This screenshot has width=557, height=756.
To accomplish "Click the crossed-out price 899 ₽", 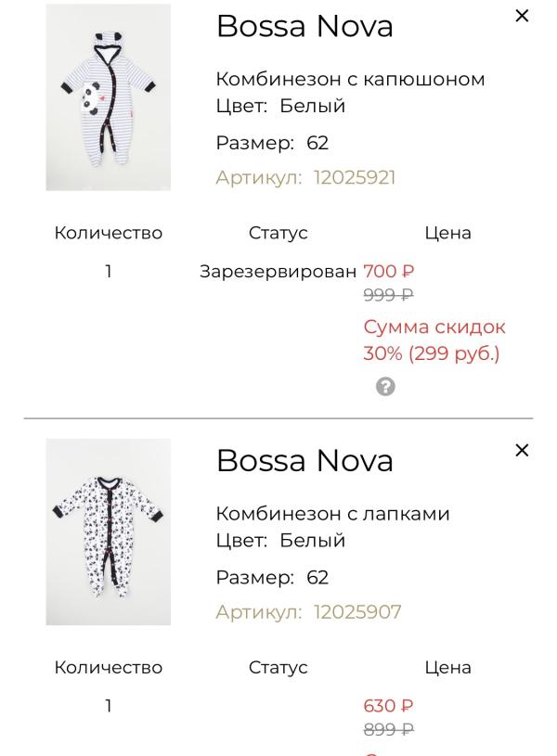I will [x=390, y=732].
